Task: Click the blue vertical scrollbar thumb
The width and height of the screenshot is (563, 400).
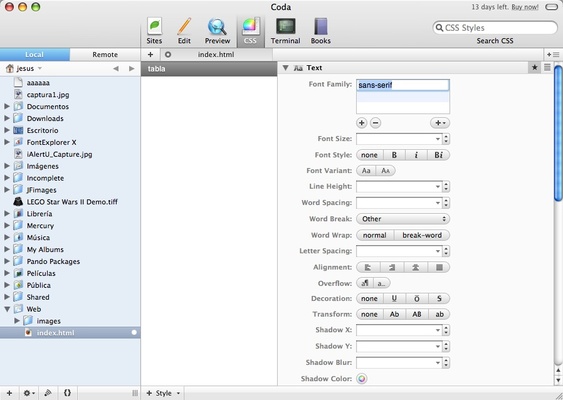Action: 558,133
